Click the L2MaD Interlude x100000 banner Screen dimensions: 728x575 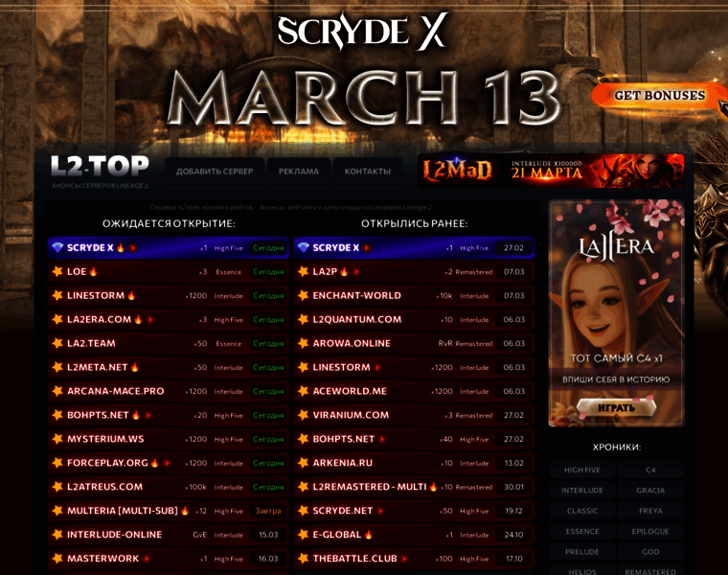(551, 171)
